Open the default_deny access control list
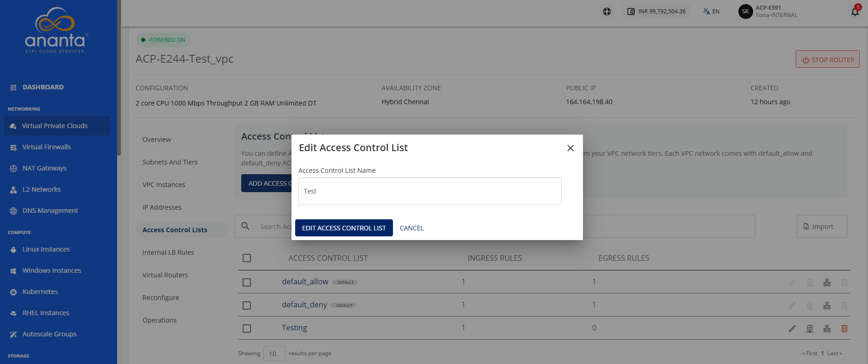This screenshot has height=364, width=868. pos(304,305)
